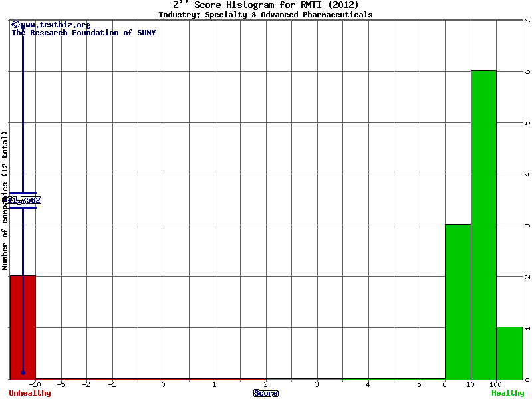Click the x-axis tick label '4'

coord(368,384)
